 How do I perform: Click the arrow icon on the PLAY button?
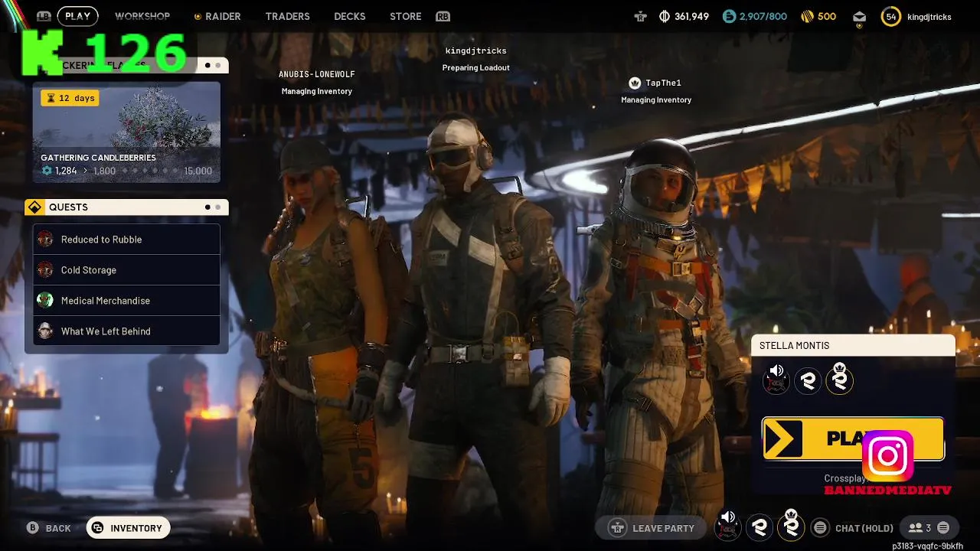point(782,439)
